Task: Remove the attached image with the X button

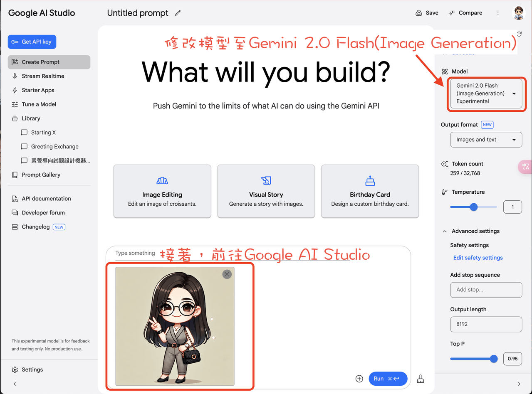Action: (x=227, y=274)
